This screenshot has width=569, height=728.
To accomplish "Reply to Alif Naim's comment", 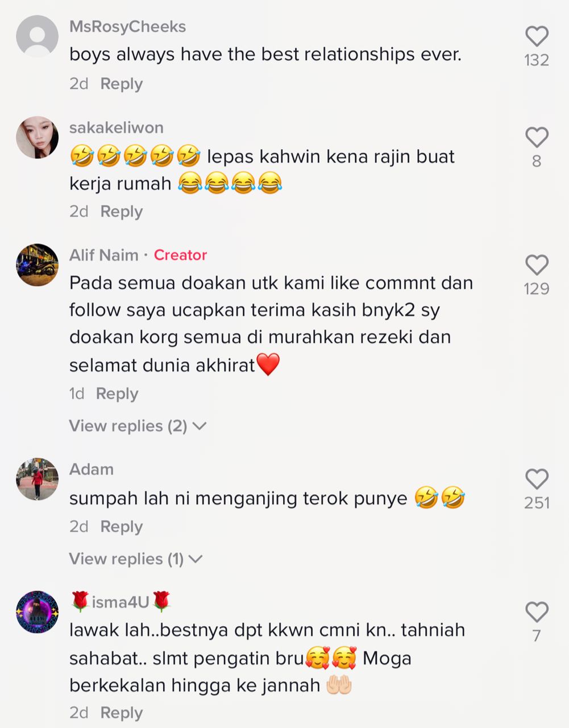I will tap(117, 394).
